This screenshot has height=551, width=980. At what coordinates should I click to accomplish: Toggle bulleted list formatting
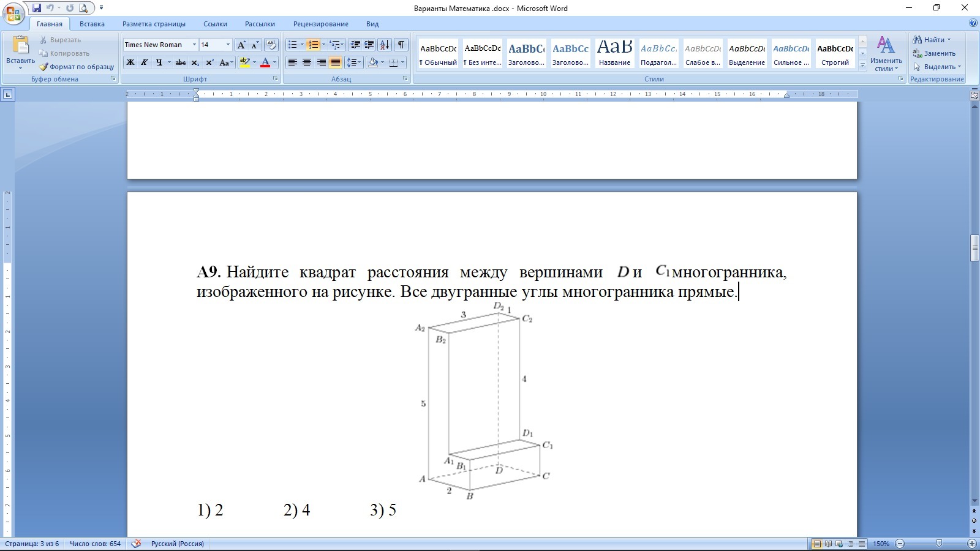click(293, 45)
